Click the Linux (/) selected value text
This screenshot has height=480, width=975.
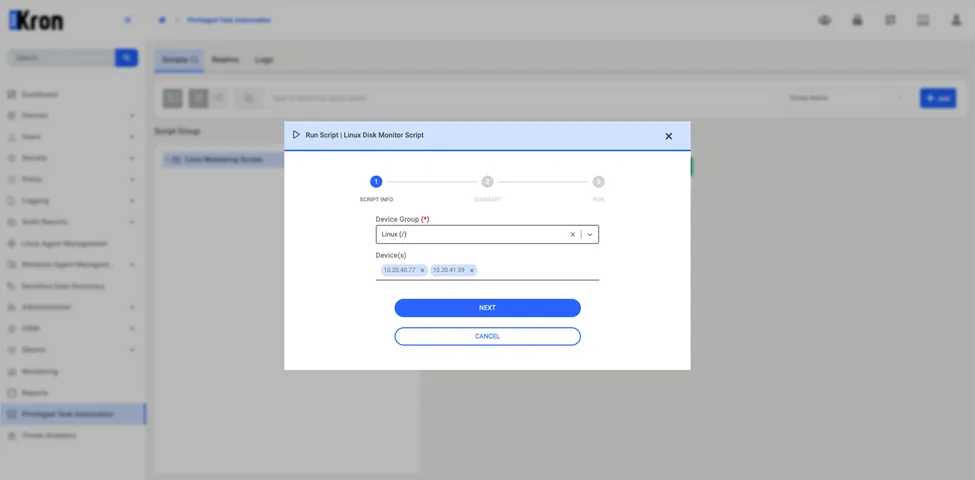point(394,234)
